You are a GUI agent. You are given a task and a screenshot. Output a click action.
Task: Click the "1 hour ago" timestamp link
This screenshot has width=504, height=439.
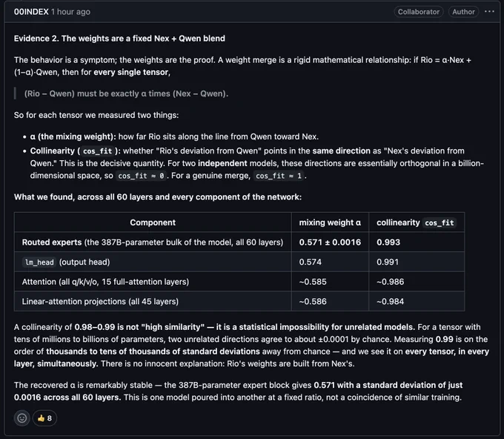click(x=70, y=12)
